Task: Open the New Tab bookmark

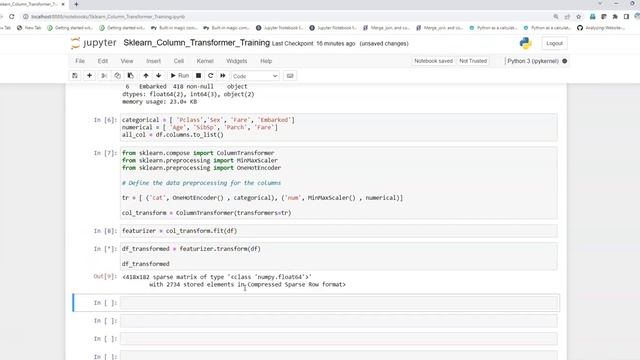Action: click(29, 28)
